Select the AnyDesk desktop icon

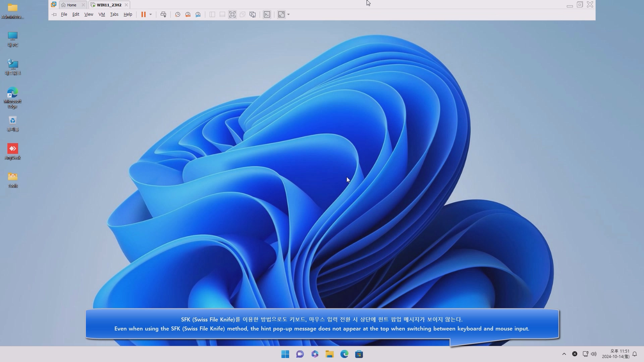[x=12, y=152]
